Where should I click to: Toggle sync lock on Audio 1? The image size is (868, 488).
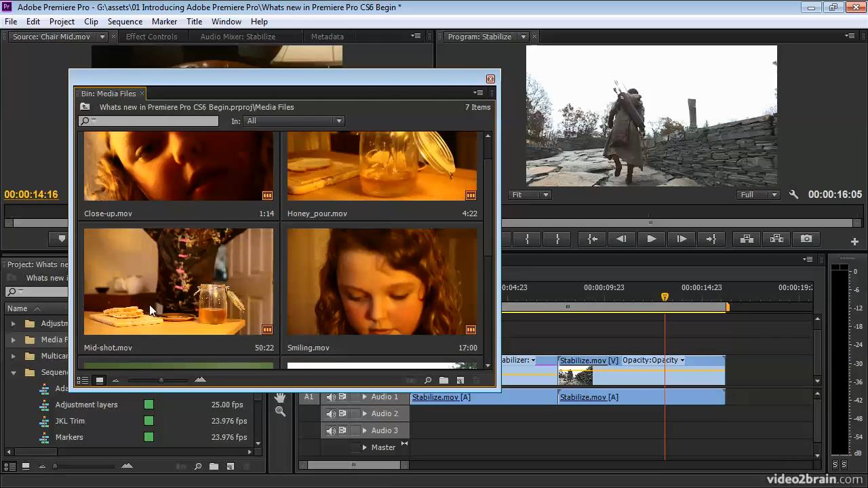pos(342,397)
